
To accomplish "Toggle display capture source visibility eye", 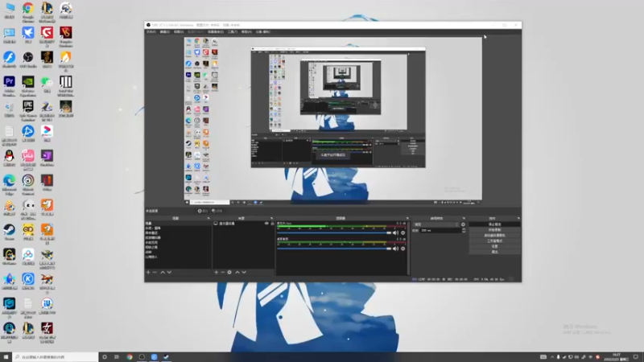I will click(x=266, y=224).
